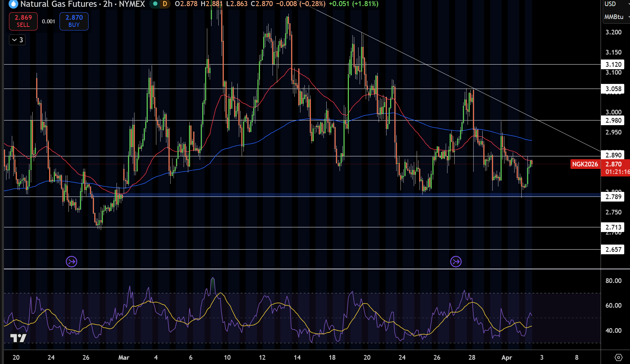This screenshot has height=364, width=630.
Task: Click the SELL button at 2.869
Action: [x=23, y=21]
